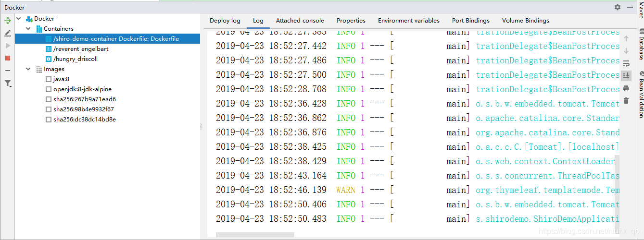Hide the Docker tool window
The width and height of the screenshot is (644, 240).
click(x=630, y=7)
